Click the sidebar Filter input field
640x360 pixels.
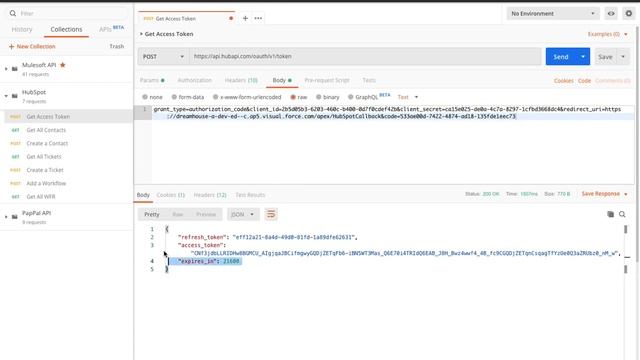pyautogui.click(x=67, y=13)
